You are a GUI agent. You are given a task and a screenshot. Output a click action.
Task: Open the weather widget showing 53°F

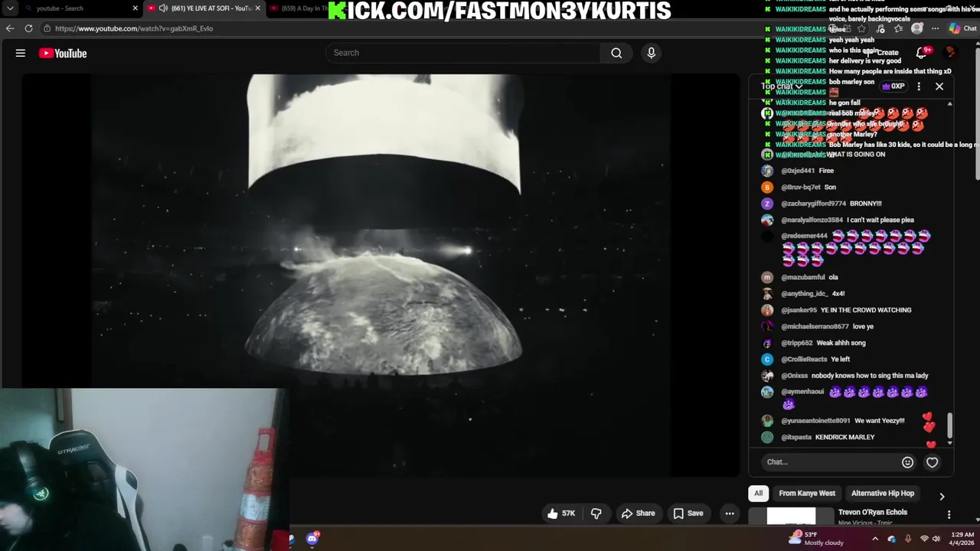pos(816,539)
